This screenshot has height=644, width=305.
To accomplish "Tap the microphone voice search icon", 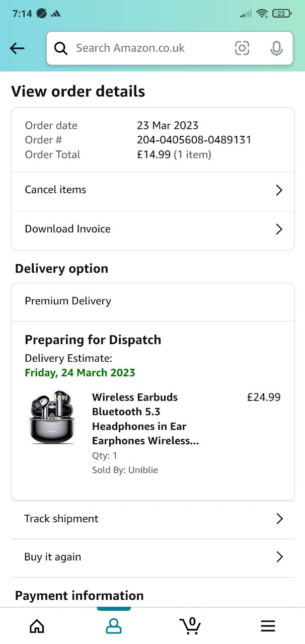I will (276, 48).
